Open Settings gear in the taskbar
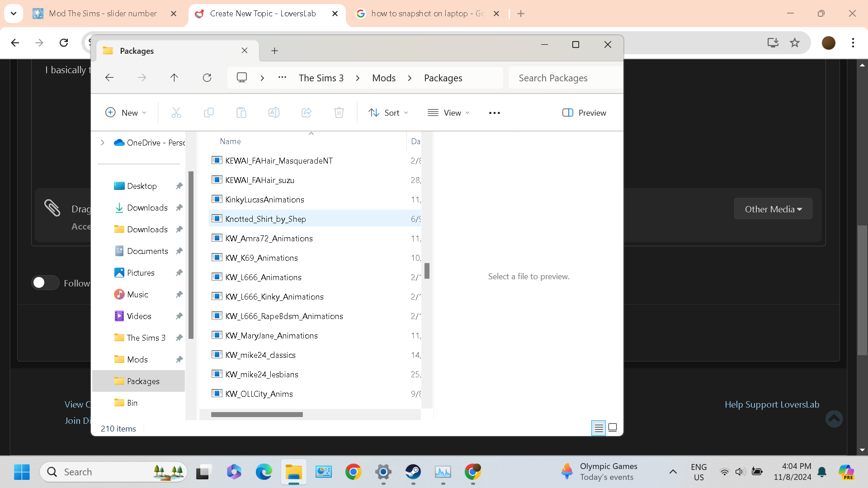This screenshot has height=488, width=868. tap(383, 472)
